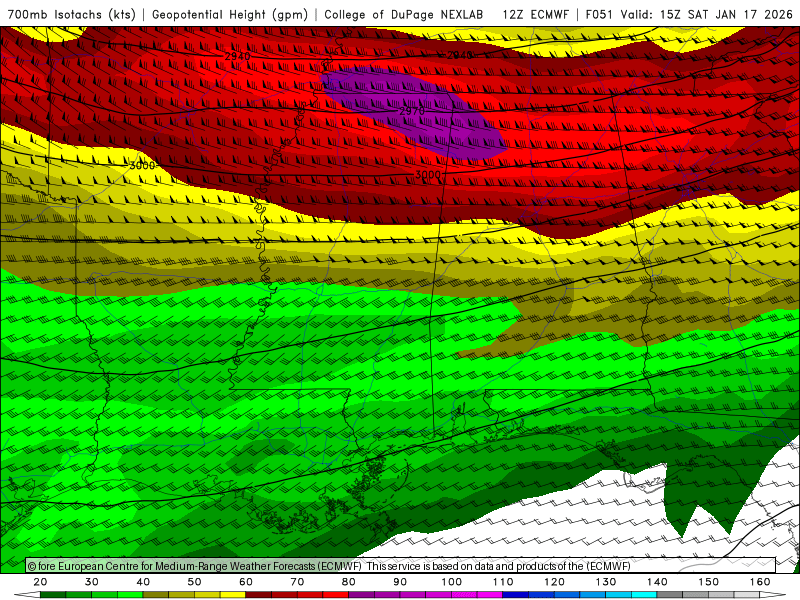Click the 50 knot legend label
This screenshot has height=600, width=800.
pos(194,582)
